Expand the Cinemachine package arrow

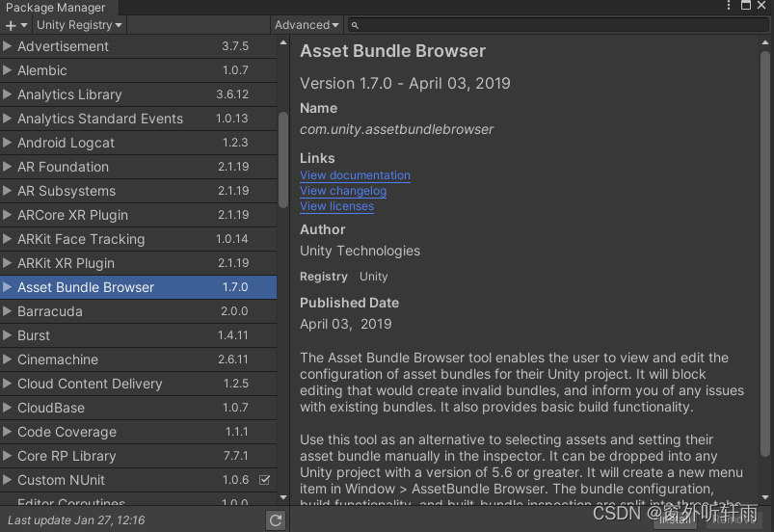pos(7,359)
